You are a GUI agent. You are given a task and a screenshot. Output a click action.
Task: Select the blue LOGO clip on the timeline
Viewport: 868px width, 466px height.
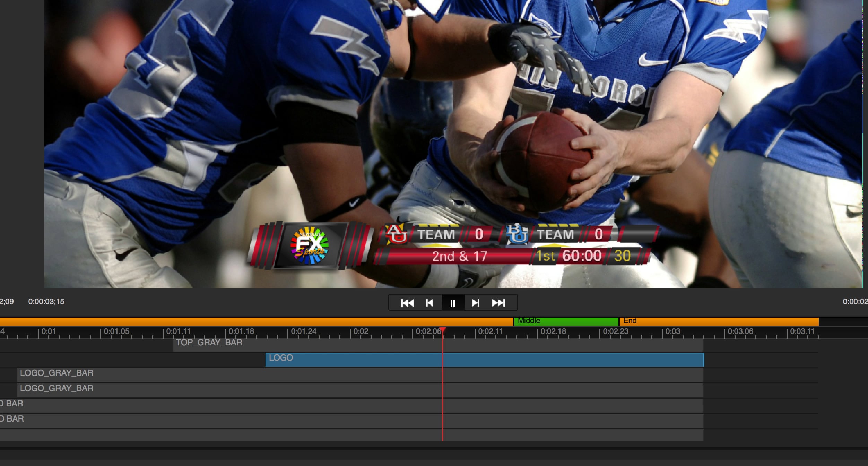(x=381, y=359)
